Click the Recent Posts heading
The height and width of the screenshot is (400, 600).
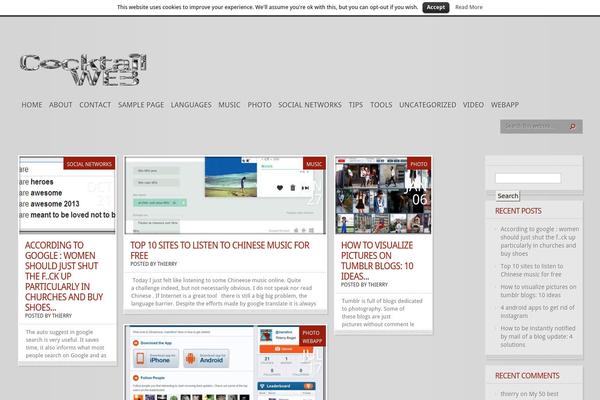coord(518,211)
